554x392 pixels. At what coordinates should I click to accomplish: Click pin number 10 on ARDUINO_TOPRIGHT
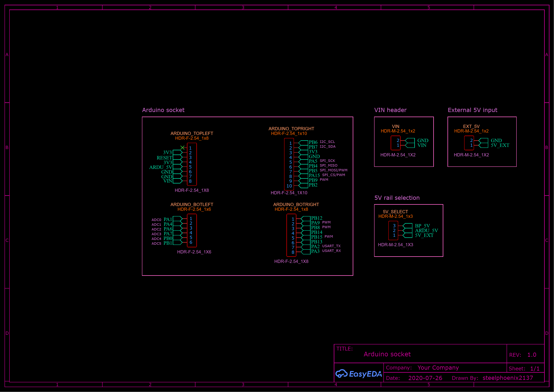289,186
